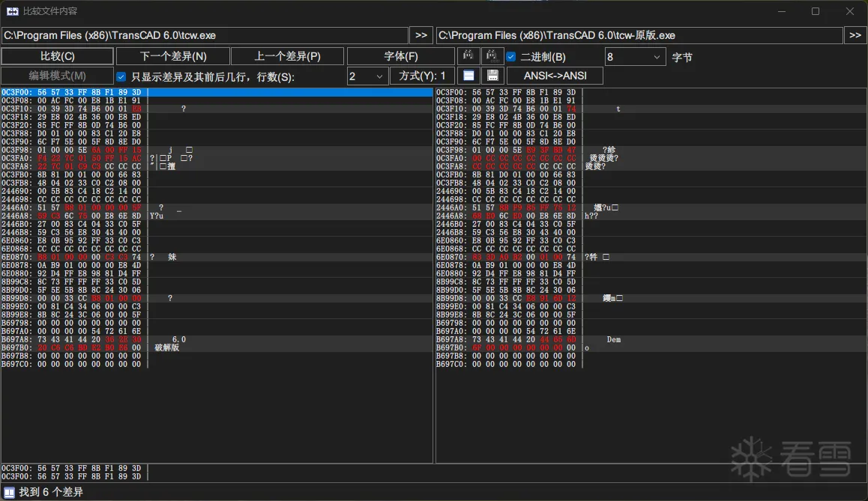Select row 8B99D8 in the left hex pane

(217, 298)
